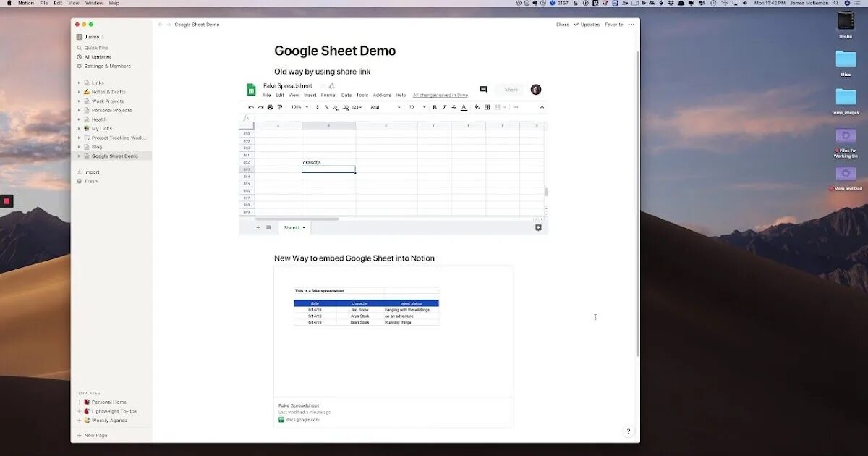
Task: Create a New Page in Notion
Action: pyautogui.click(x=92, y=435)
